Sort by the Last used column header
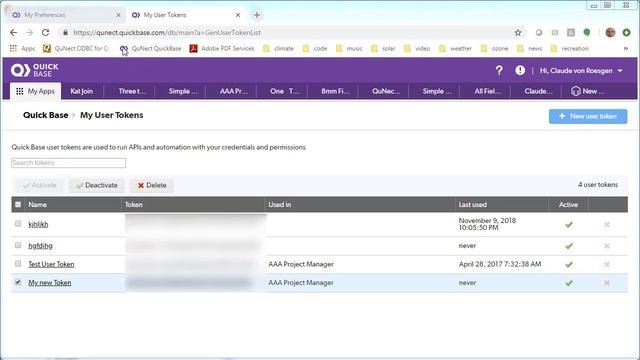 pyautogui.click(x=472, y=204)
